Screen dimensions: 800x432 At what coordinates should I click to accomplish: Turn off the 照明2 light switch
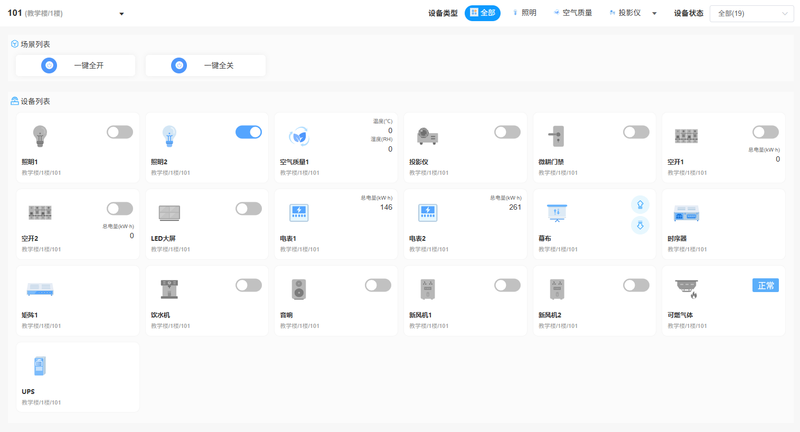[x=248, y=132]
